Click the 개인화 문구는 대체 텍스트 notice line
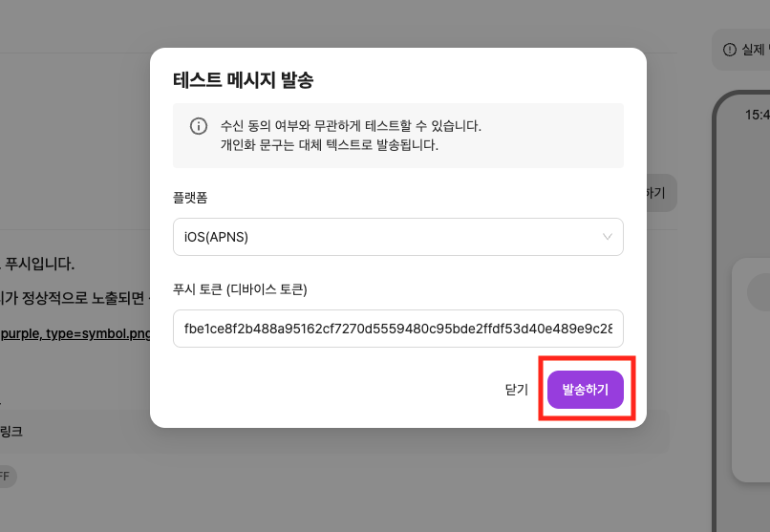Screen dimensions: 770x532 (x=329, y=145)
